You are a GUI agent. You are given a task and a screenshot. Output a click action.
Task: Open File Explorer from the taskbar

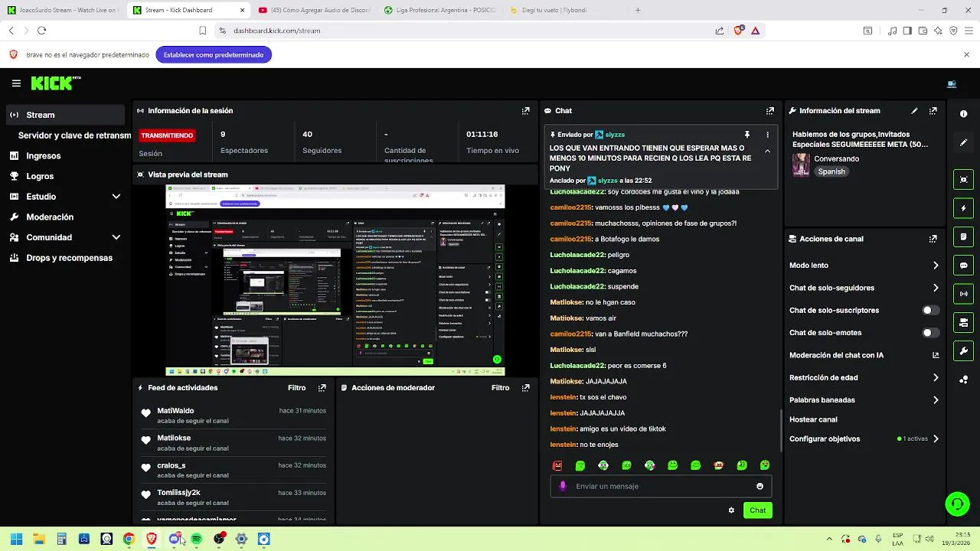[x=39, y=539]
